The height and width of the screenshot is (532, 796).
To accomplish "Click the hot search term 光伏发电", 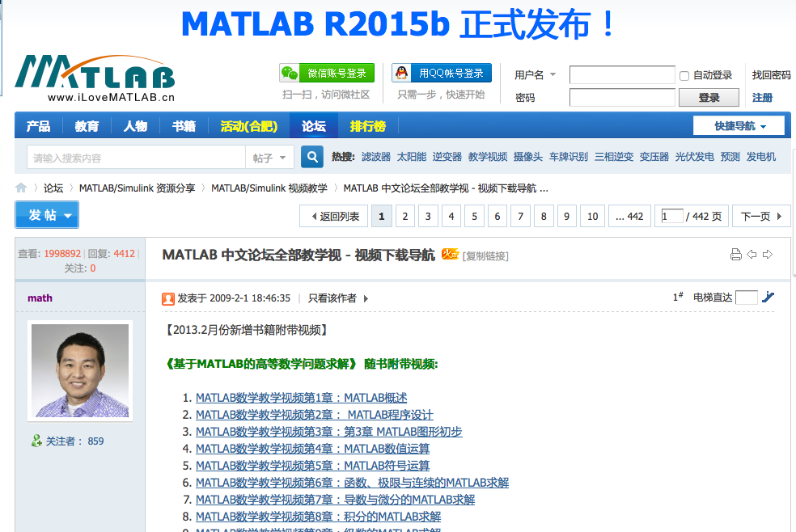I will coord(694,157).
